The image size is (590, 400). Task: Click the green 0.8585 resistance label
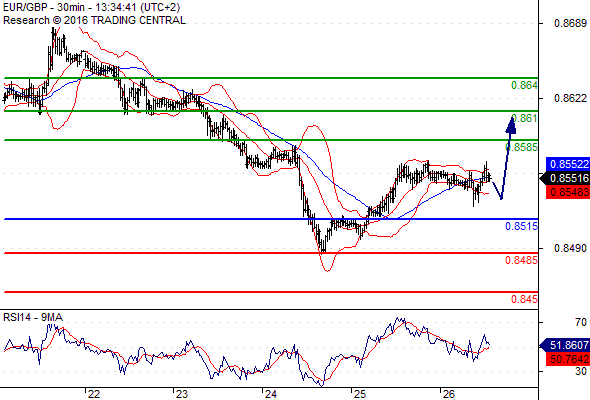tap(522, 147)
